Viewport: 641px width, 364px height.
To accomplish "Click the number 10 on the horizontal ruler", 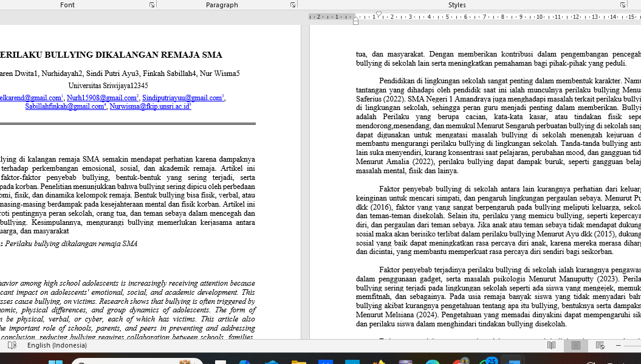I will [540, 17].
